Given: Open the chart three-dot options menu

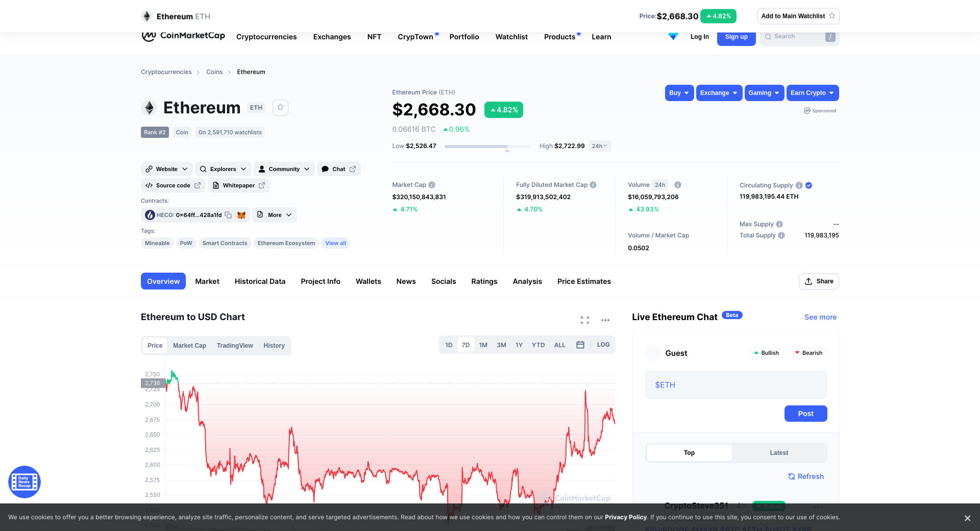Looking at the screenshot, I should (605, 320).
